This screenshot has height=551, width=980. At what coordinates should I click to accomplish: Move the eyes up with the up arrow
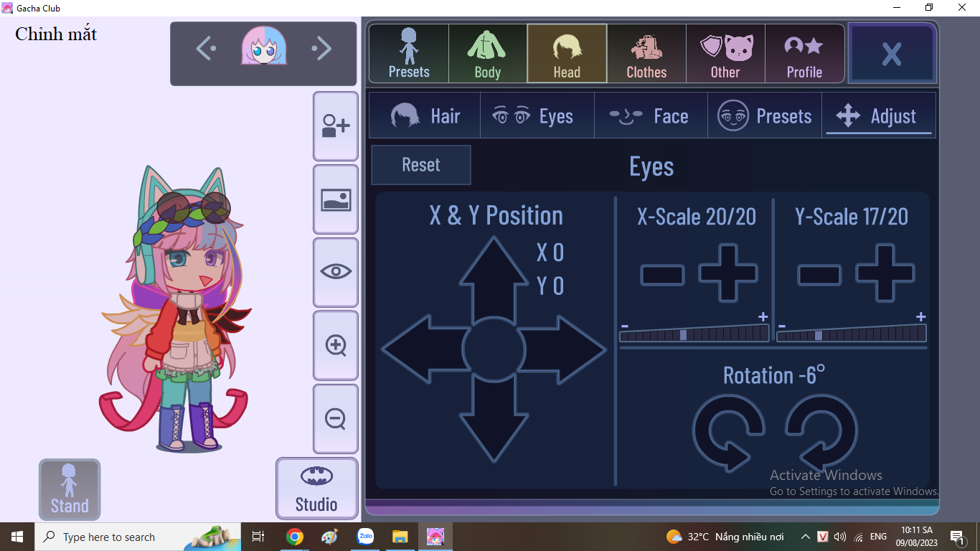tap(494, 276)
